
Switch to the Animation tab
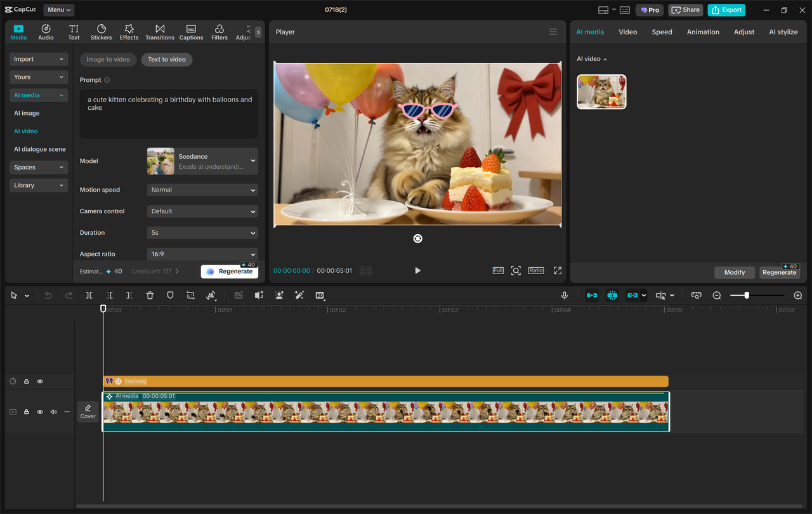pos(703,31)
